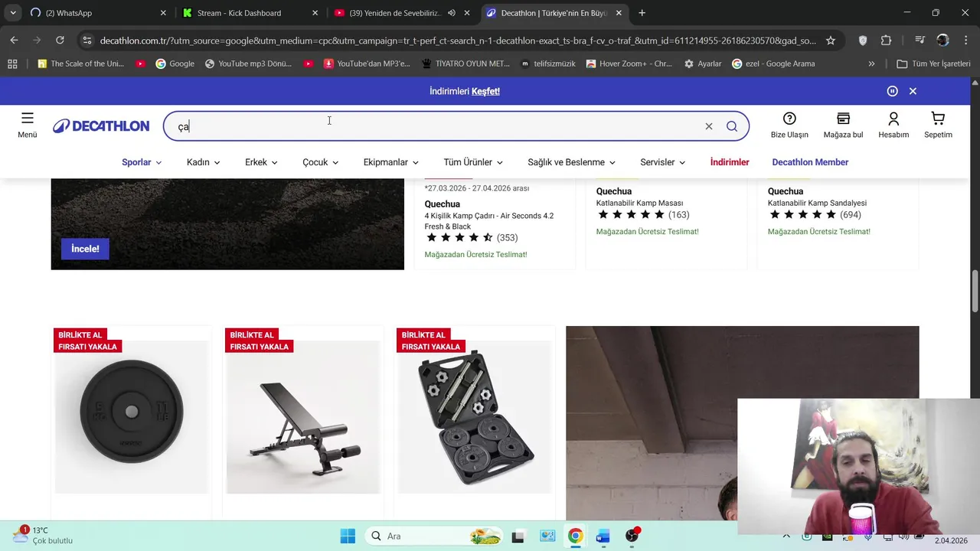This screenshot has width=980, height=551.
Task: Expand the Çocuk navigation menu
Action: point(320,162)
